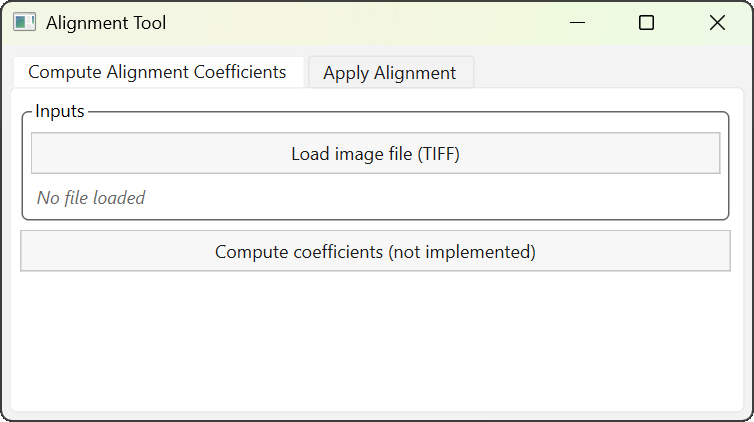The image size is (754, 422).
Task: Click the "No file loaded" status text
Action: pos(91,198)
